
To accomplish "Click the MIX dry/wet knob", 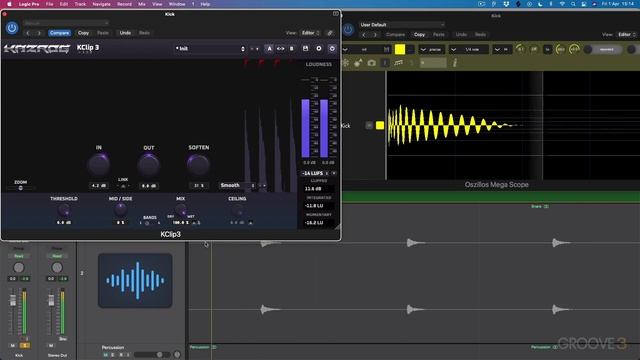I will click(180, 210).
